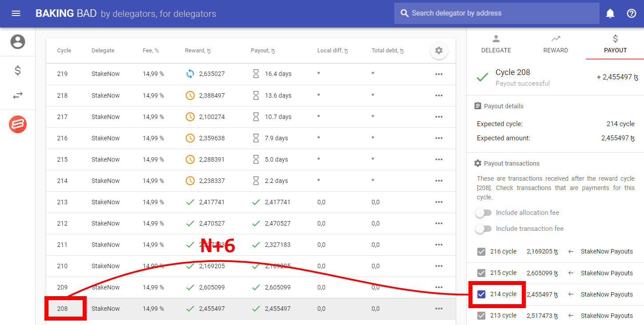Click payout estimate 16.4 days
The height and width of the screenshot is (325, 644).
(x=278, y=74)
